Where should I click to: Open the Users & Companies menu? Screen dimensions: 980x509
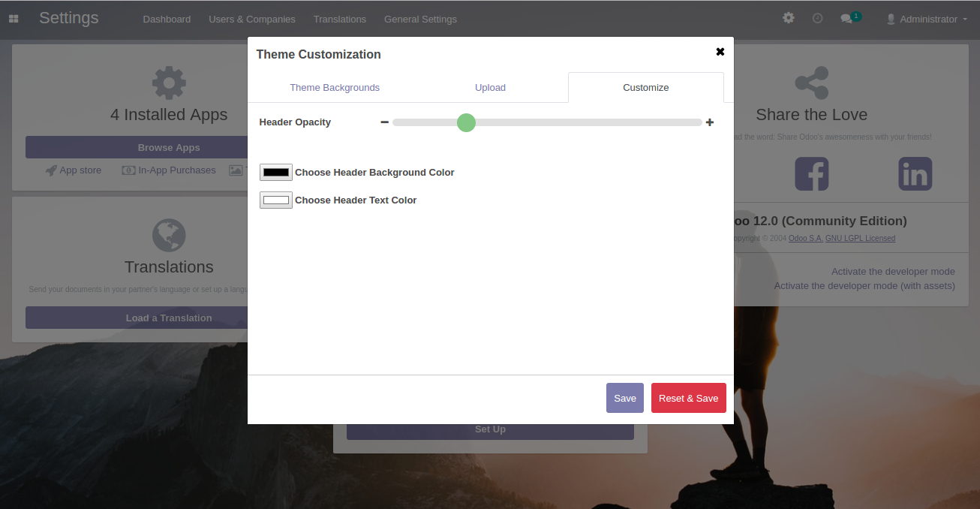251,19
